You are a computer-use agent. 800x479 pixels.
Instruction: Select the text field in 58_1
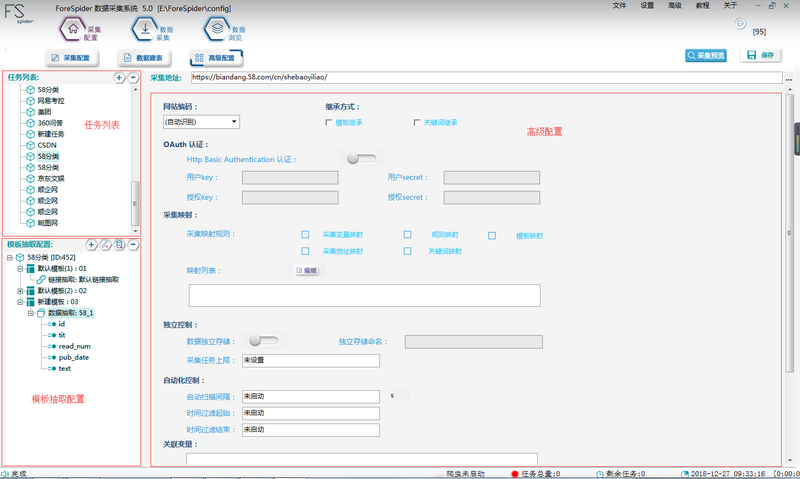pyautogui.click(x=64, y=369)
